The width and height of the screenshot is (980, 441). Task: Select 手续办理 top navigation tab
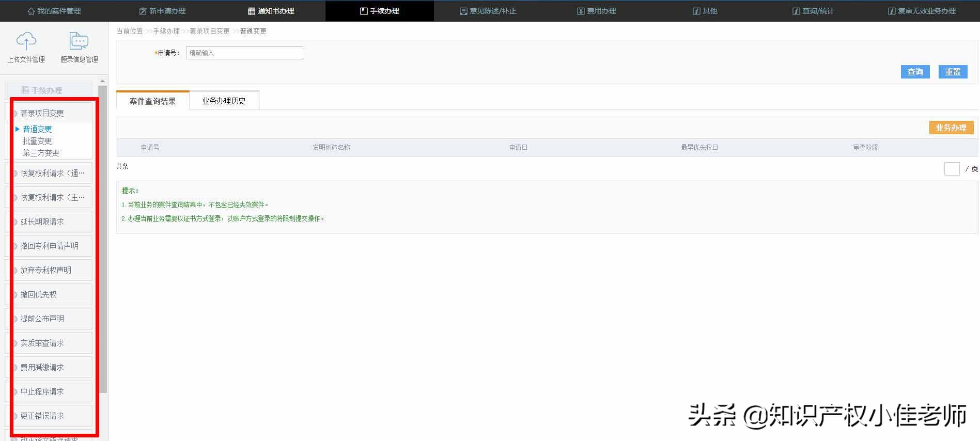(x=380, y=11)
